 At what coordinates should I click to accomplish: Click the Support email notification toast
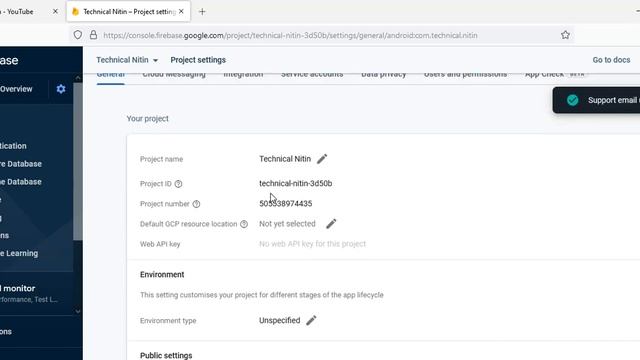[x=596, y=100]
